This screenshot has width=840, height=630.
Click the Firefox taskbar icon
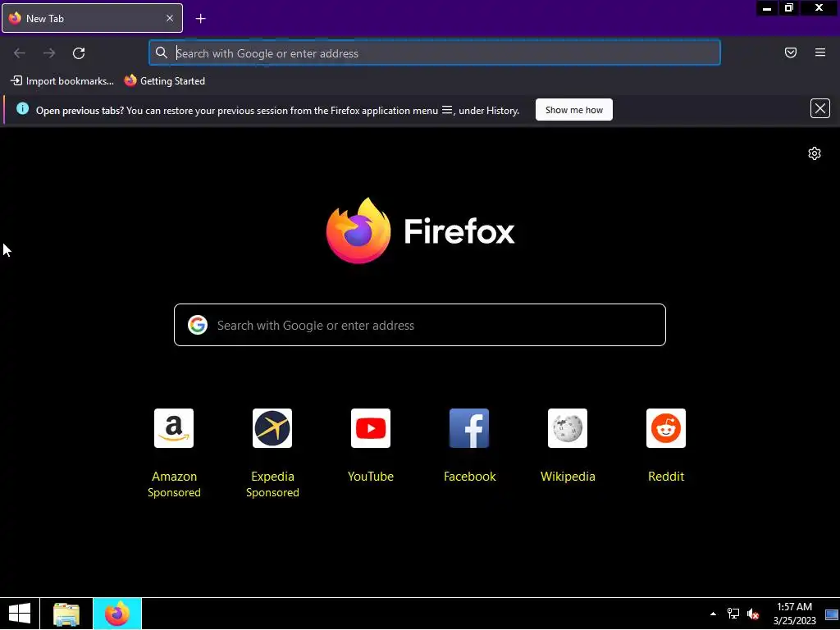[x=117, y=614]
